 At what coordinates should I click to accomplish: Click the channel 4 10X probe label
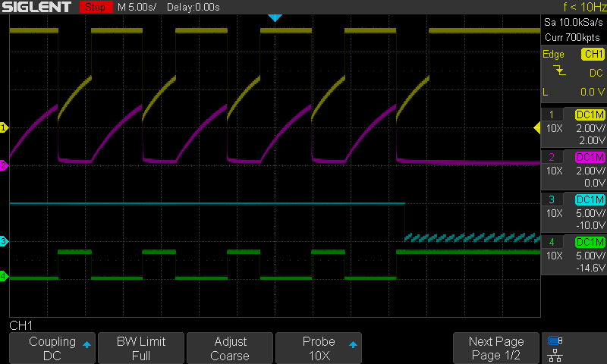pos(555,256)
